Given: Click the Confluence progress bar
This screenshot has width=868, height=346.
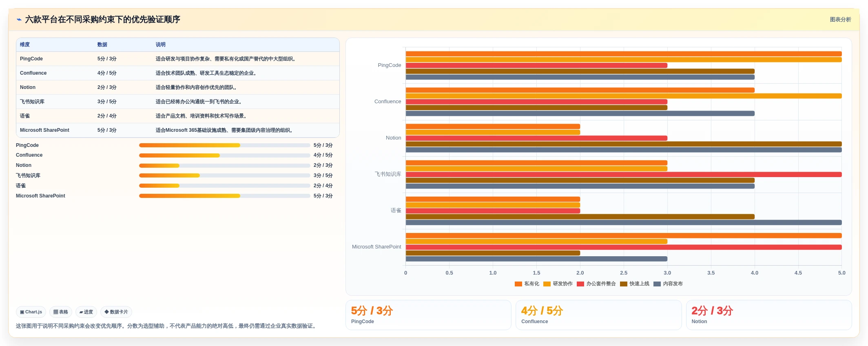Looking at the screenshot, I should click(x=224, y=155).
